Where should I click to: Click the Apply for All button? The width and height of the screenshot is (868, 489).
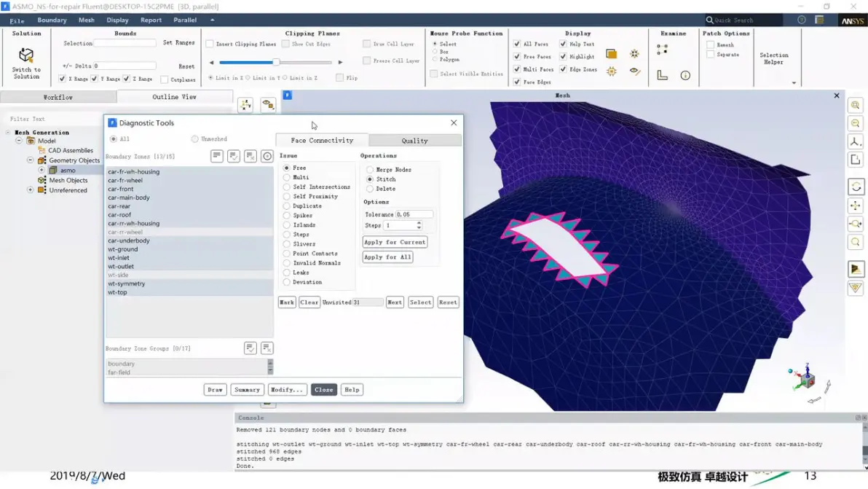click(x=387, y=257)
